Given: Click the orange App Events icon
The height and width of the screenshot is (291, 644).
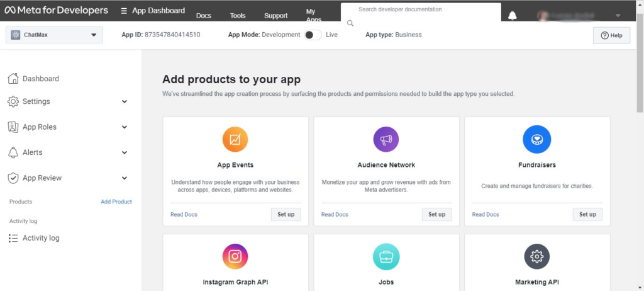Looking at the screenshot, I should (x=235, y=139).
